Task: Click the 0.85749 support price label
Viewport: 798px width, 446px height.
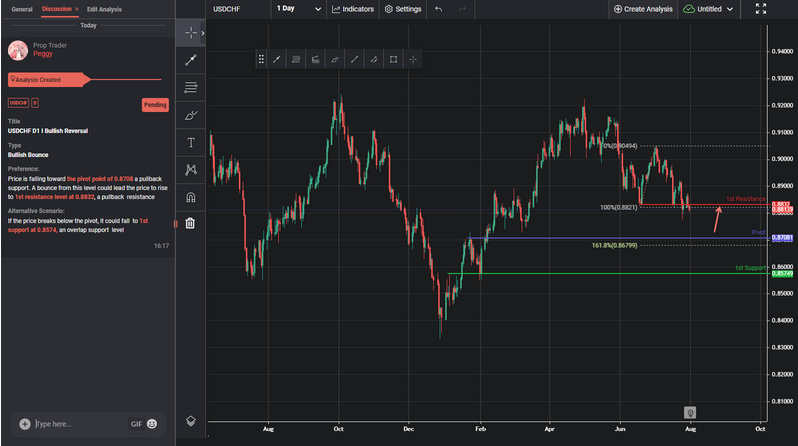Action: point(782,274)
